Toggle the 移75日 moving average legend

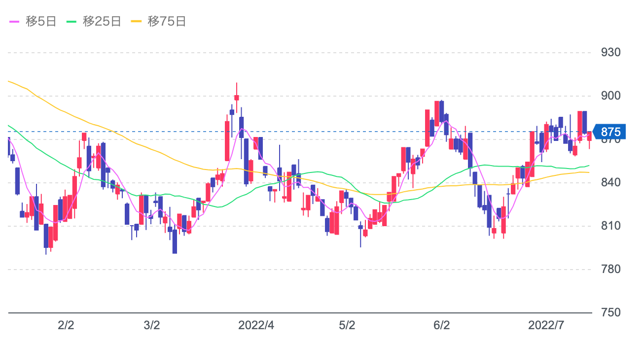[158, 22]
